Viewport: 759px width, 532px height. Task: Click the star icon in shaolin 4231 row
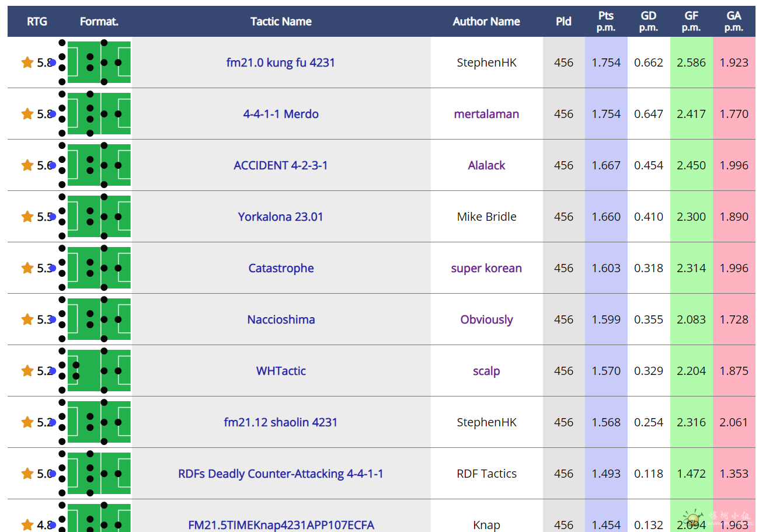tap(27, 422)
